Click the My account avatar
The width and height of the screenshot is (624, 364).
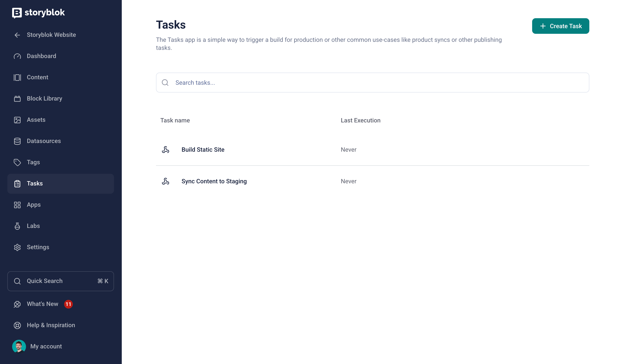[19, 346]
